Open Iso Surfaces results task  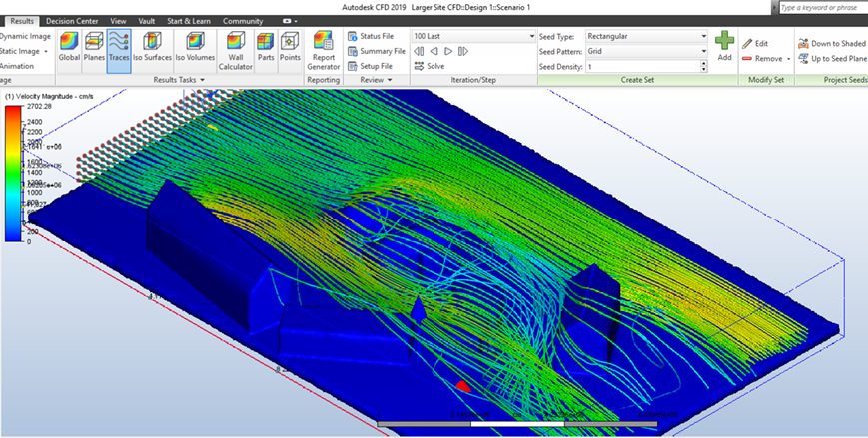(x=152, y=48)
